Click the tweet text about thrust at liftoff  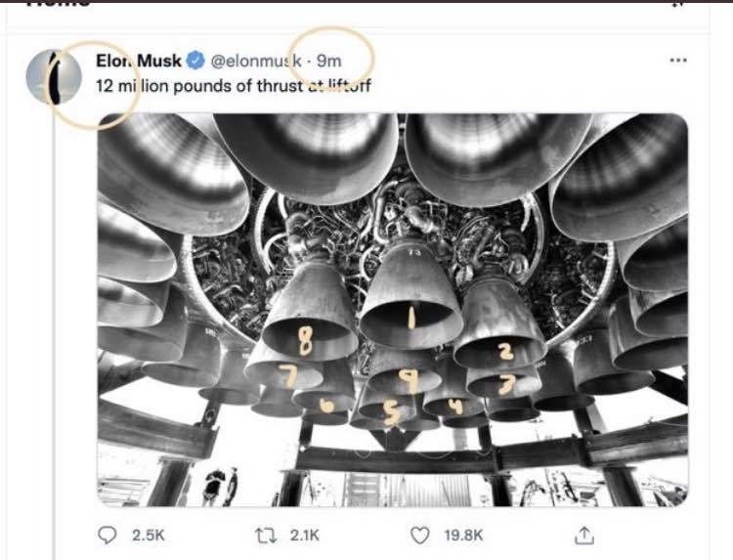point(234,85)
